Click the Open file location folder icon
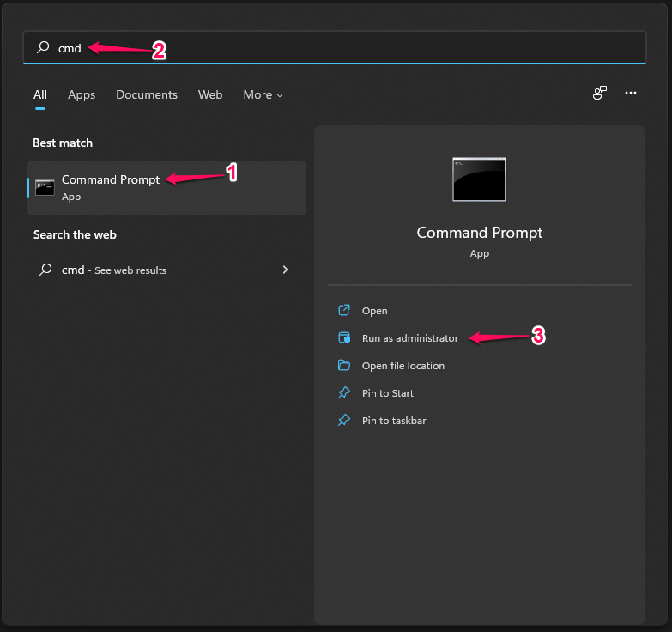 (x=344, y=366)
